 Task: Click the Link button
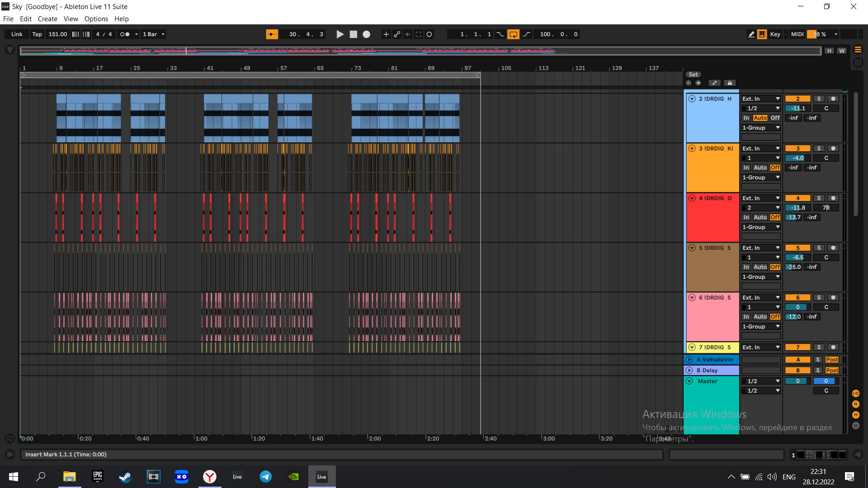point(17,34)
